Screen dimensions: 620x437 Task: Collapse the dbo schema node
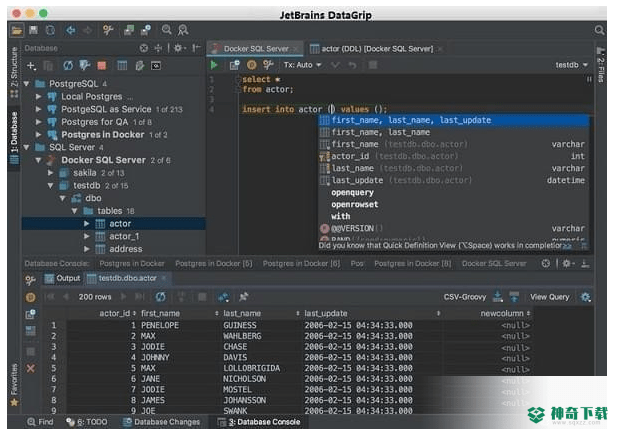click(x=62, y=198)
